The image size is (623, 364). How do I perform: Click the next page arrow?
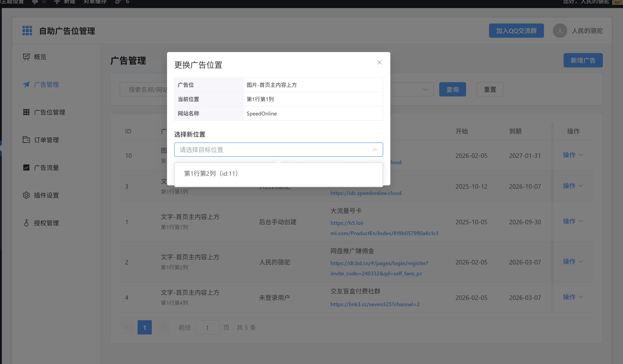click(x=162, y=327)
